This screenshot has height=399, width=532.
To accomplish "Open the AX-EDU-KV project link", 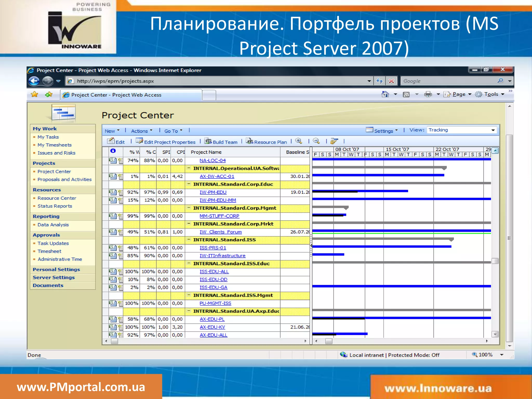I will (x=212, y=327).
